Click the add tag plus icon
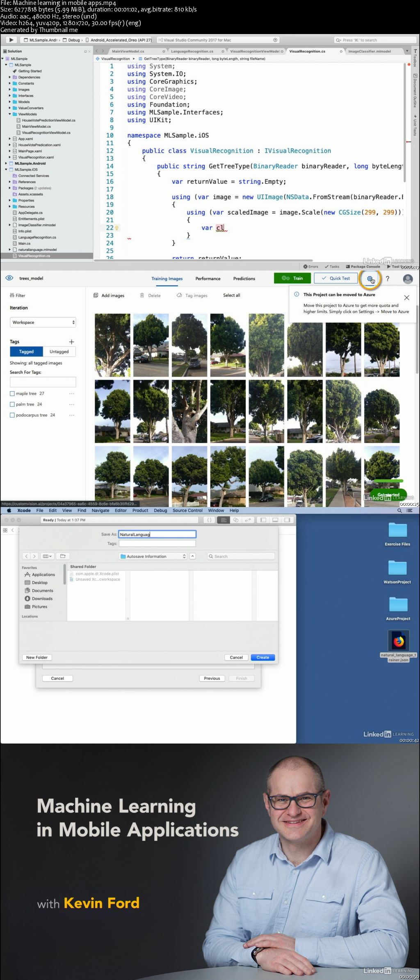Image resolution: width=420 pixels, height=980 pixels. [71, 342]
